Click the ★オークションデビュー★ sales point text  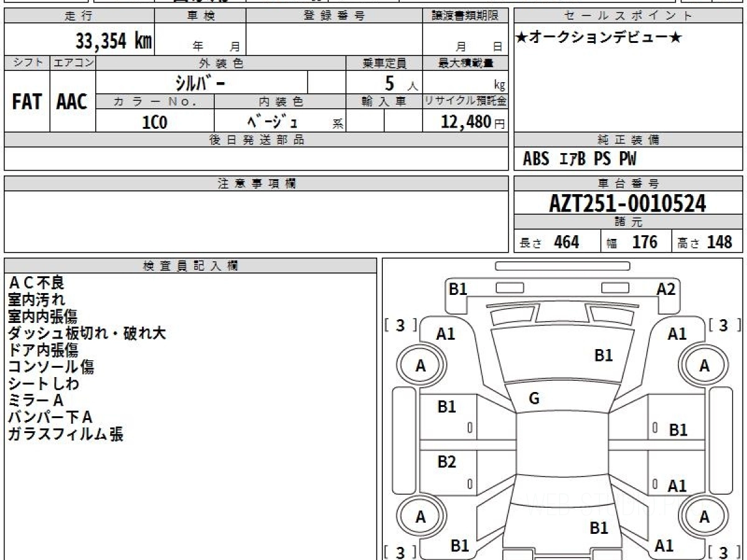(599, 38)
